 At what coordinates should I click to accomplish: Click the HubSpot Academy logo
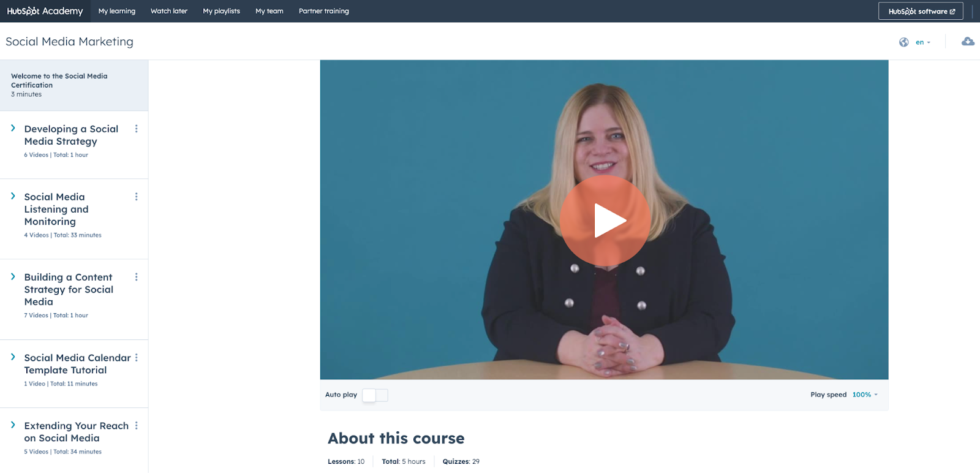(45, 11)
